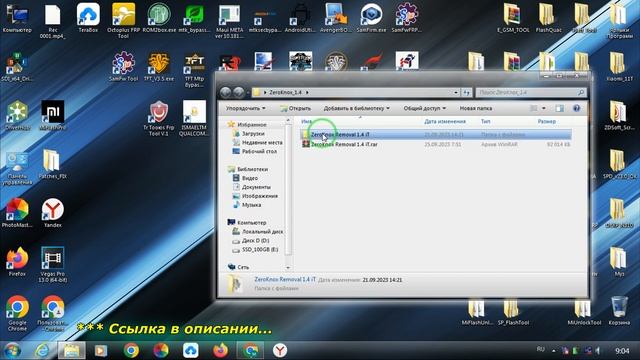Click the Открыть toolbar button

pyautogui.click(x=296, y=108)
